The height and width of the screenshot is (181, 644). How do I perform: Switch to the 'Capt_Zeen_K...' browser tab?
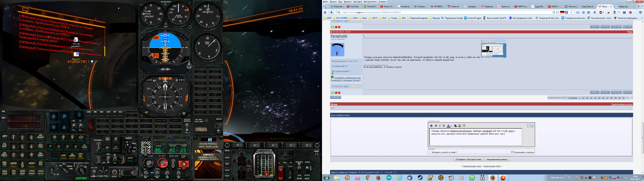(588, 7)
